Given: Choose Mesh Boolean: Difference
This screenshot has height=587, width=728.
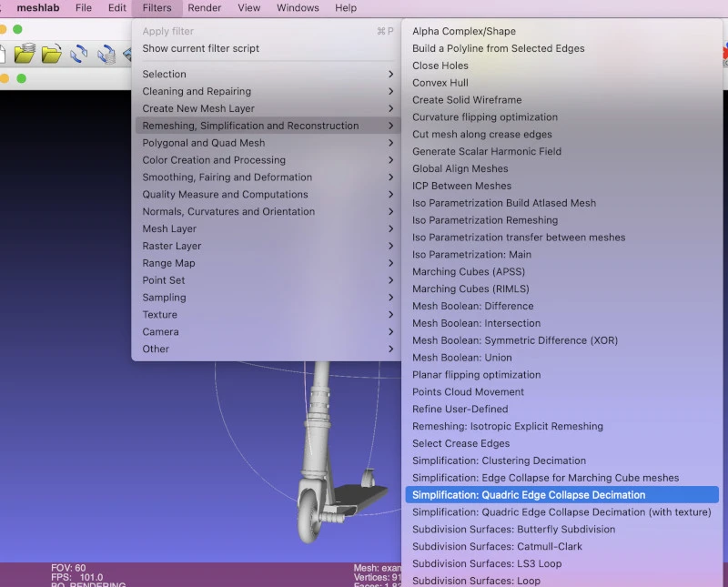Looking at the screenshot, I should tap(561, 306).
